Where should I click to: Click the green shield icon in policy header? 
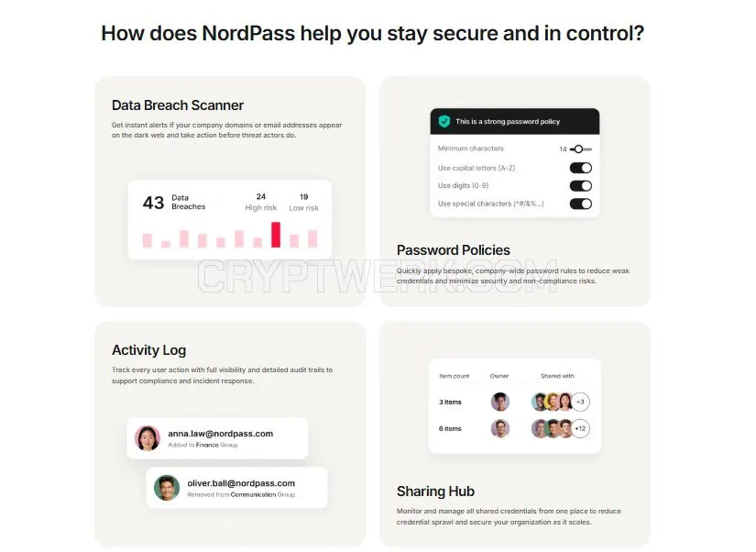[444, 122]
